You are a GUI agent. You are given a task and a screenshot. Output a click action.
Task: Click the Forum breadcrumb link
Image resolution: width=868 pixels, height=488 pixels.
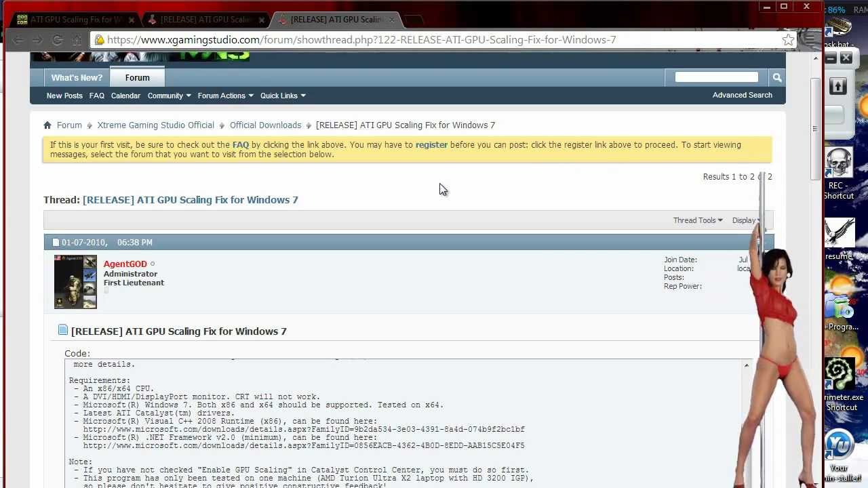[x=69, y=125]
